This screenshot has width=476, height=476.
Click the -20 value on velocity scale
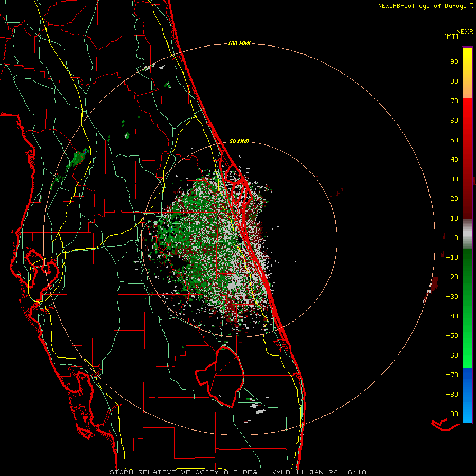pos(452,277)
